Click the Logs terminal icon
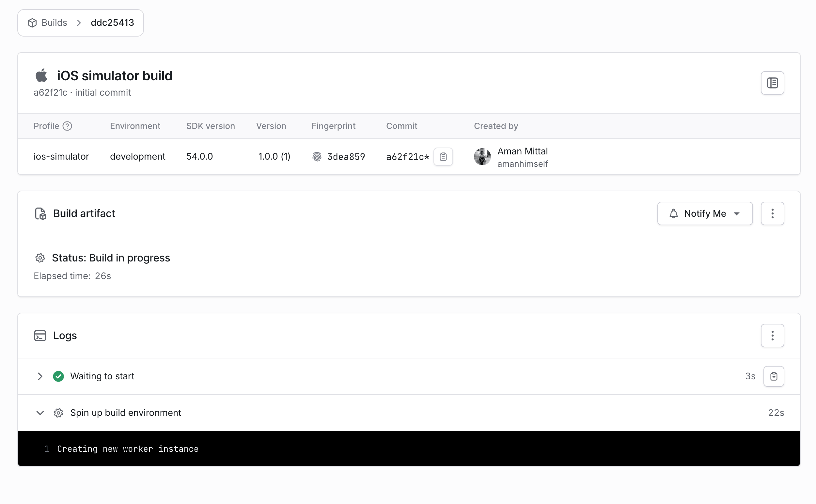 click(x=40, y=335)
